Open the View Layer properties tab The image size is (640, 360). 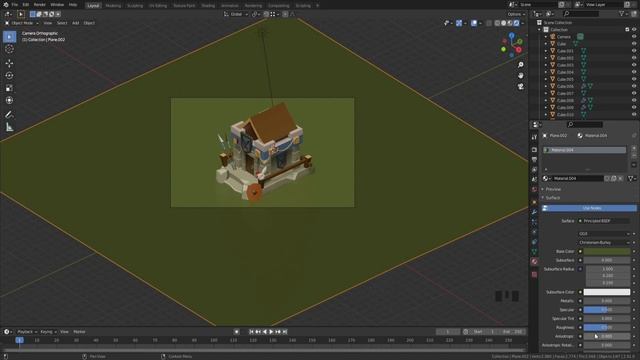click(534, 169)
